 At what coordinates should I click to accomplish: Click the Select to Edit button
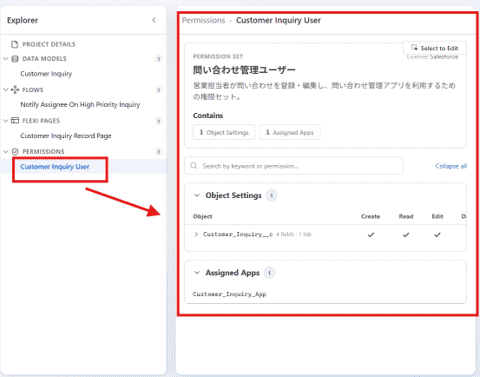435,48
